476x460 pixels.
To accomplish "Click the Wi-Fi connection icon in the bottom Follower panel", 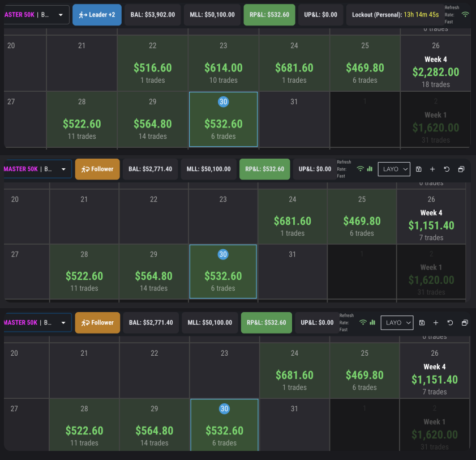I will click(x=363, y=322).
